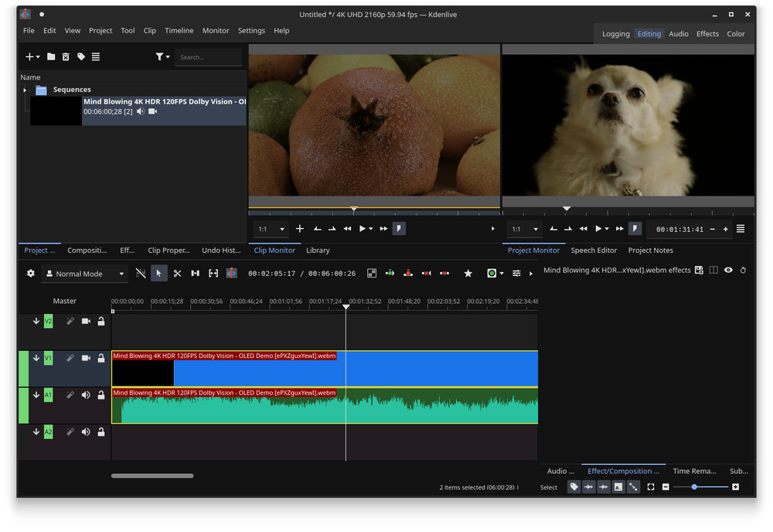
Task: Click the delete clip icon in bin
Action: click(x=66, y=56)
